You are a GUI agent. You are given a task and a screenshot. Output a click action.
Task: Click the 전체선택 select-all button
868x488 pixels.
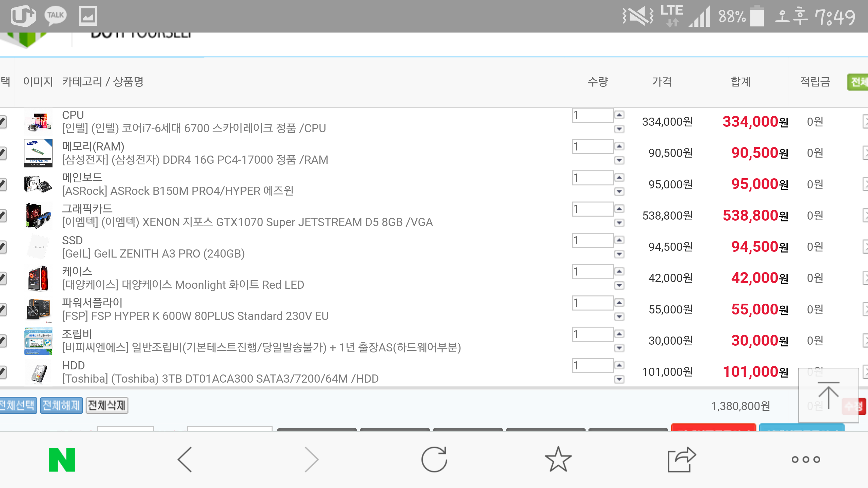[18, 405]
